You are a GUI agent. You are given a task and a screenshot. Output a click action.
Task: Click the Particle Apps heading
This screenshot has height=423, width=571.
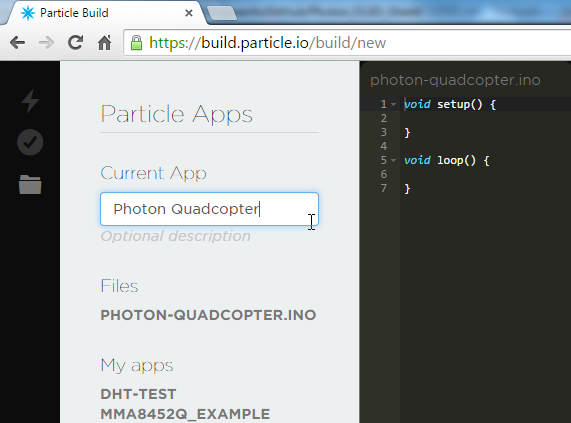(x=177, y=114)
